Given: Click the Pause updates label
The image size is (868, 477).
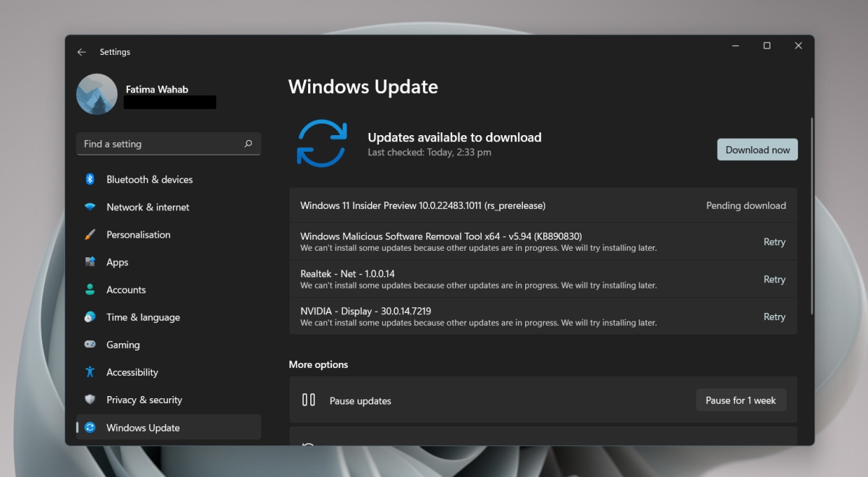Looking at the screenshot, I should pyautogui.click(x=360, y=400).
